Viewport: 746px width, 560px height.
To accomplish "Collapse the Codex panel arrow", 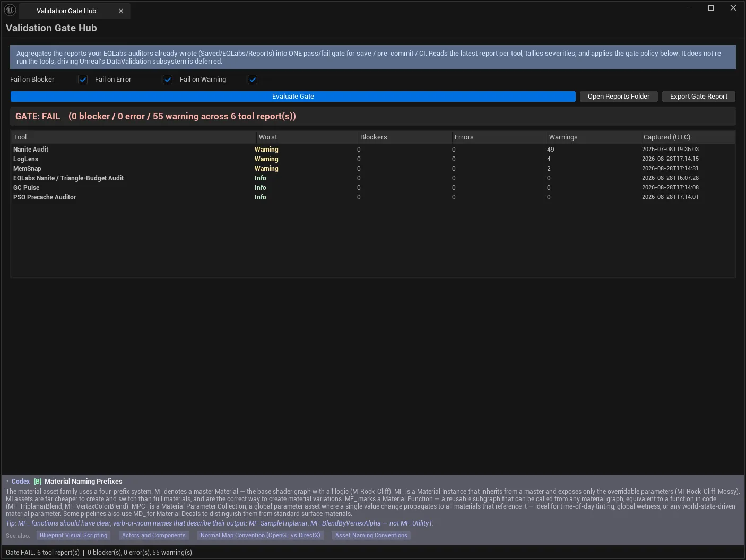I will point(7,481).
